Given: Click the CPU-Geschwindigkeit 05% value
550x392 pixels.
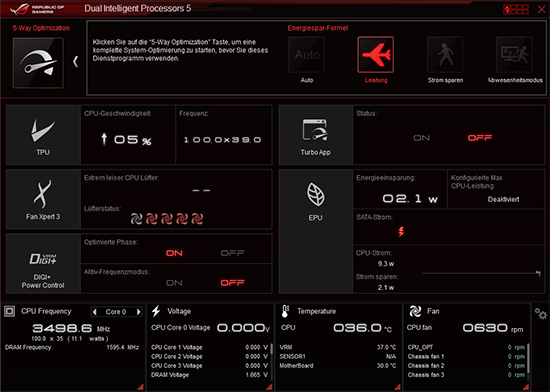Looking at the screenshot, I should (x=126, y=140).
